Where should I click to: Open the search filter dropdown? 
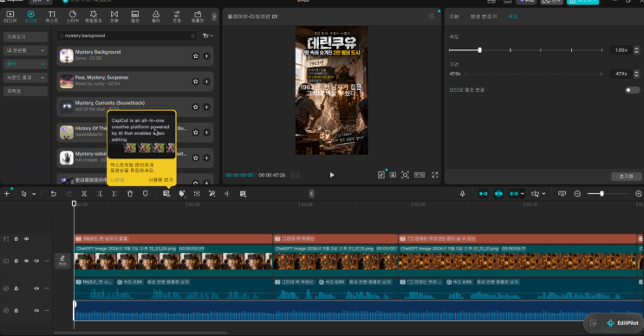pos(208,36)
